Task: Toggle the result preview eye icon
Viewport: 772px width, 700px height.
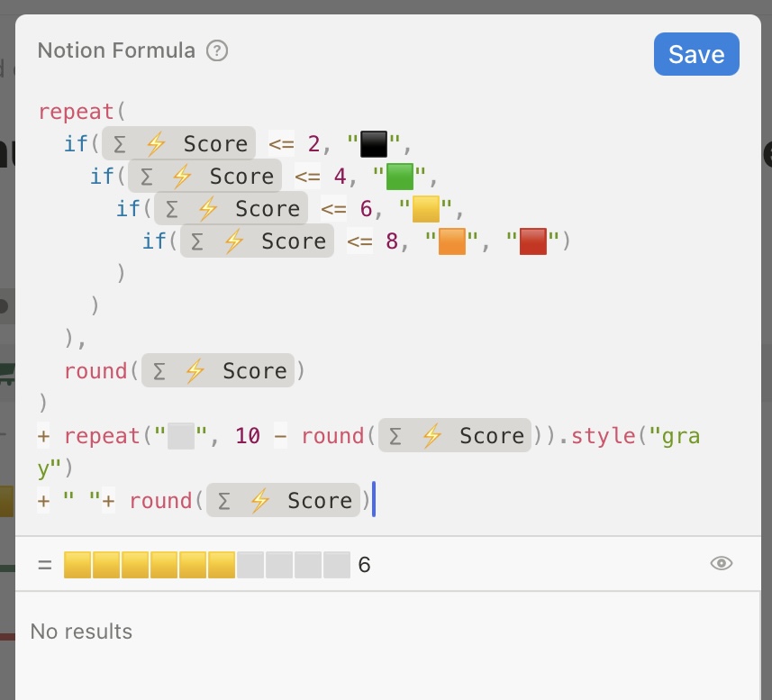Action: (x=721, y=562)
